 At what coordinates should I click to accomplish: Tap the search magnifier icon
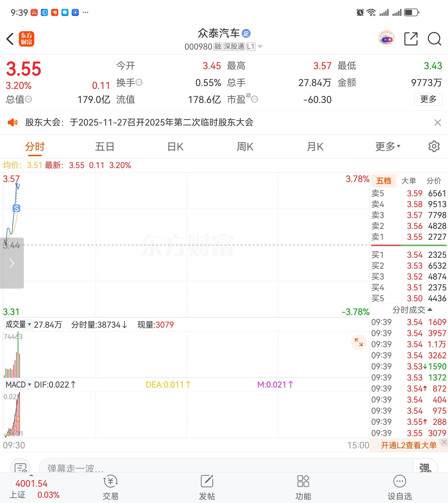tap(434, 39)
